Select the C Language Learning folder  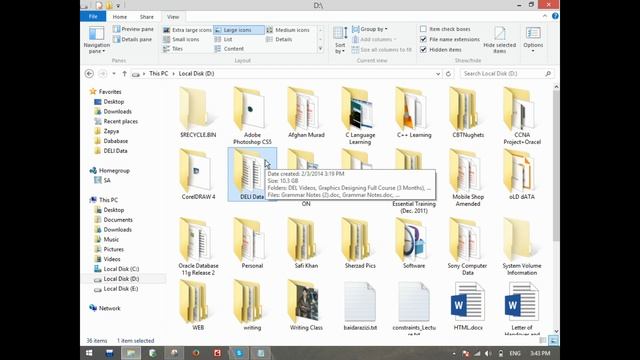(360, 116)
